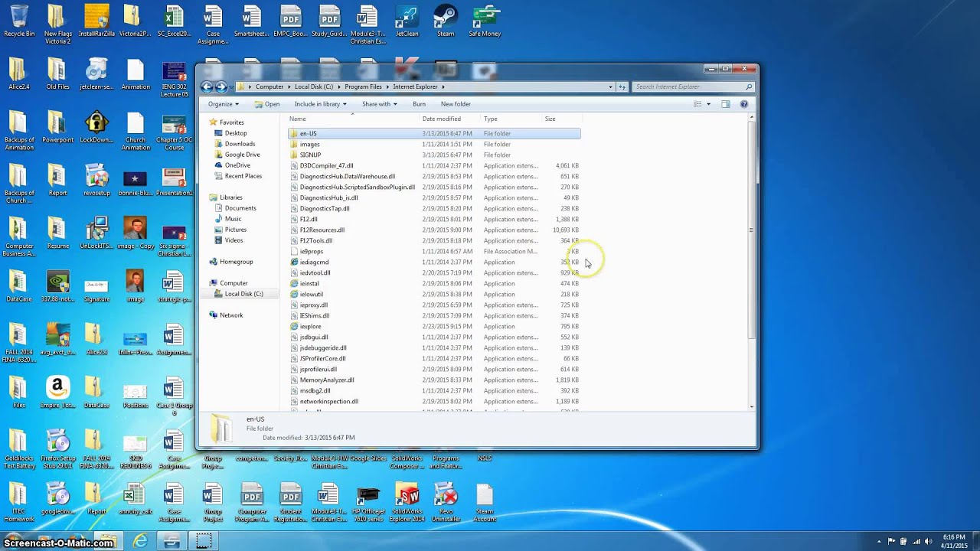The width and height of the screenshot is (980, 551).
Task: Open the Explorer help question mark button
Action: [743, 104]
